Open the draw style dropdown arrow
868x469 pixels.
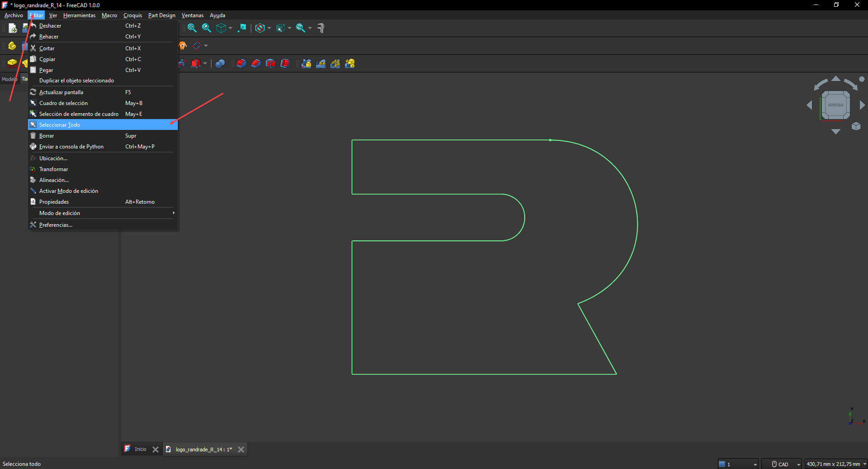(x=269, y=28)
